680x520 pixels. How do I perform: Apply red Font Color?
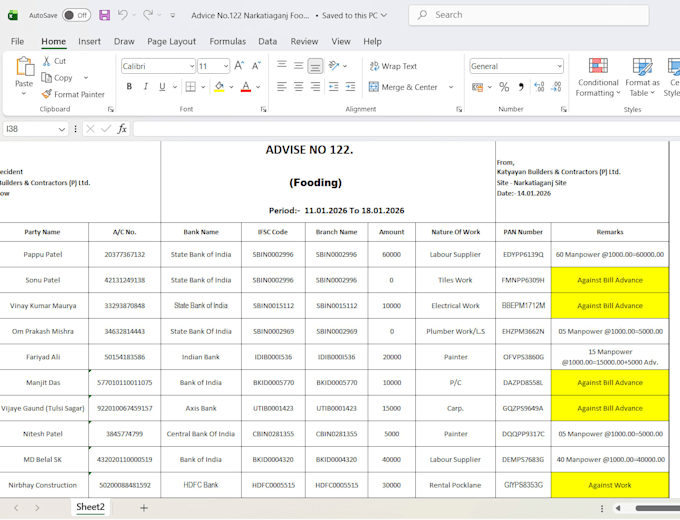pos(246,87)
